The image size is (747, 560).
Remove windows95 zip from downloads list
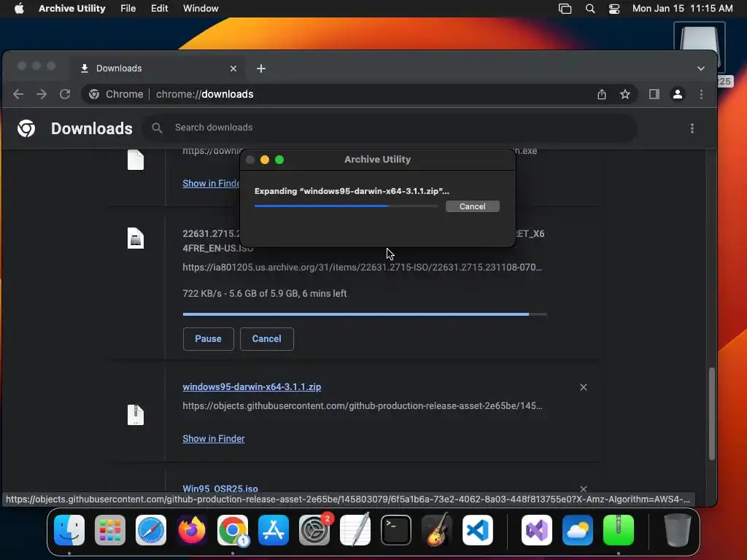point(584,387)
